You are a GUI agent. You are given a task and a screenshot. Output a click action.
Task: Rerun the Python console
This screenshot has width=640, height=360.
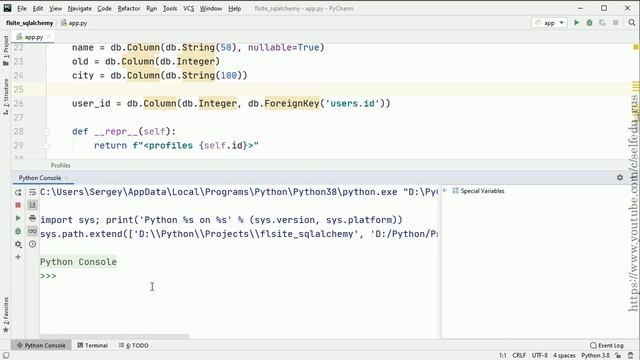18,192
